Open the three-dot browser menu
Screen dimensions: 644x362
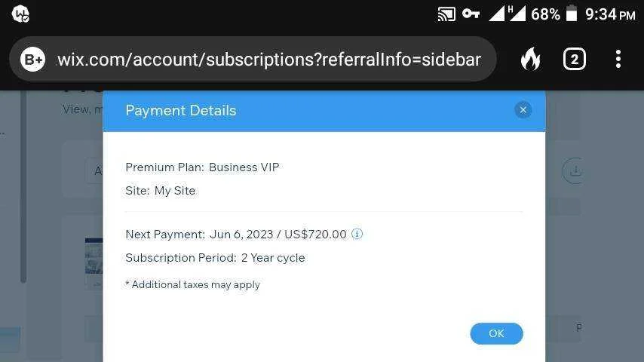[618, 60]
